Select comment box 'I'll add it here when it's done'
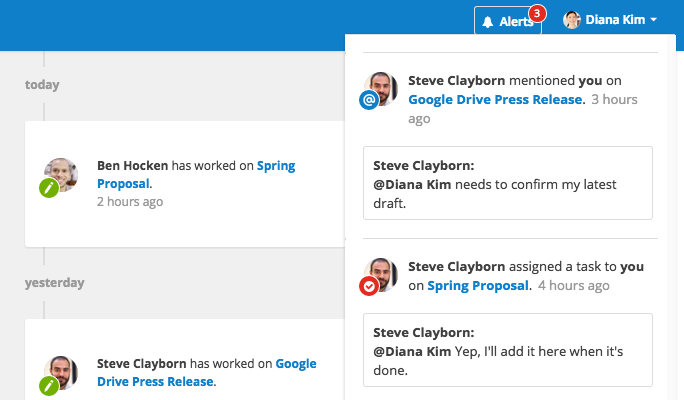 tap(508, 350)
